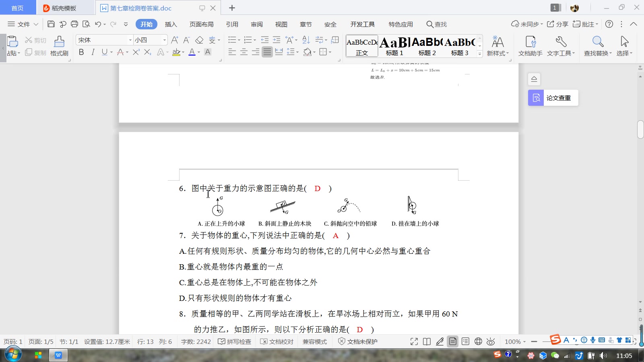The width and height of the screenshot is (644, 362).
Task: Expand borders dropdown arrow
Action: [330, 52]
